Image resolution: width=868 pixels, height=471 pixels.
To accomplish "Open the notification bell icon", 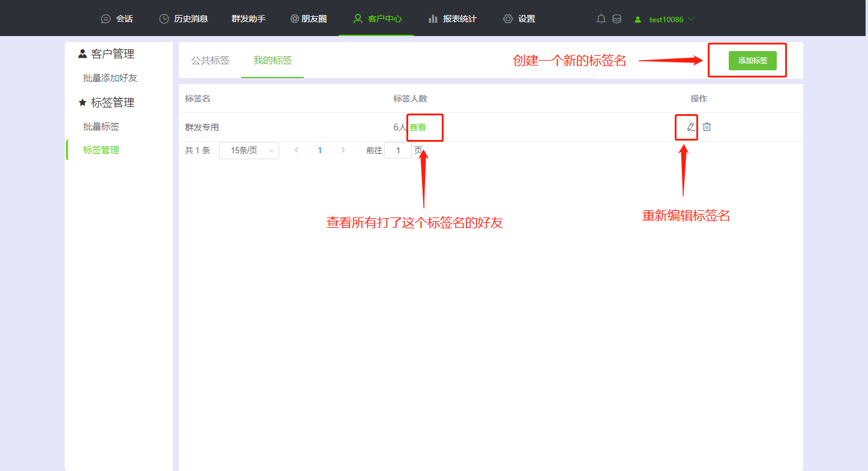I will point(601,18).
